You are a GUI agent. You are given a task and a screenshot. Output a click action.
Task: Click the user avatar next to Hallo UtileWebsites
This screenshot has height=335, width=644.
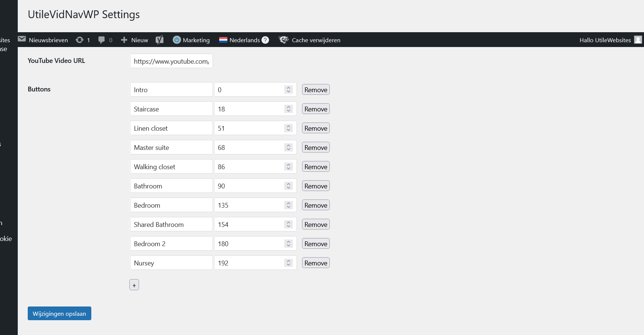pyautogui.click(x=638, y=40)
